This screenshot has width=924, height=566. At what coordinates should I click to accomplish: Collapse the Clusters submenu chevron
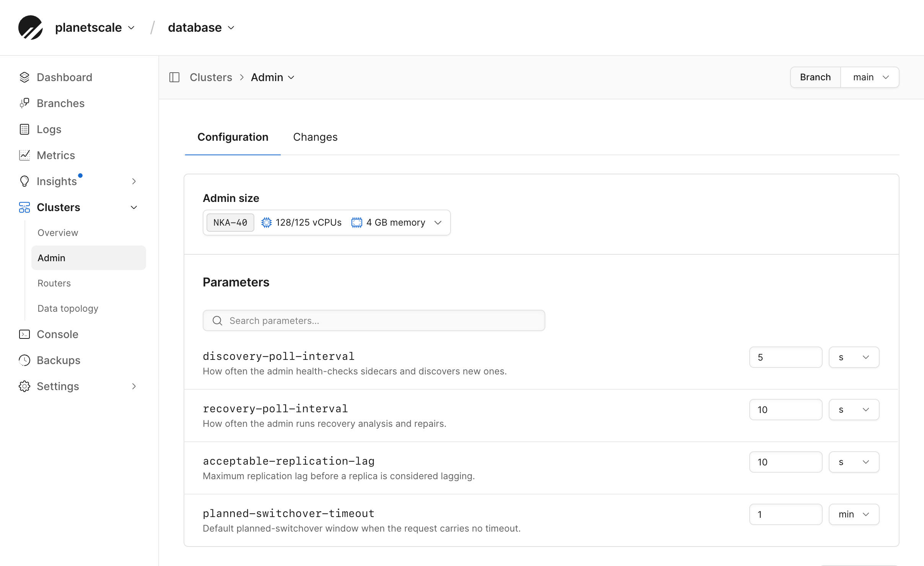(x=134, y=207)
